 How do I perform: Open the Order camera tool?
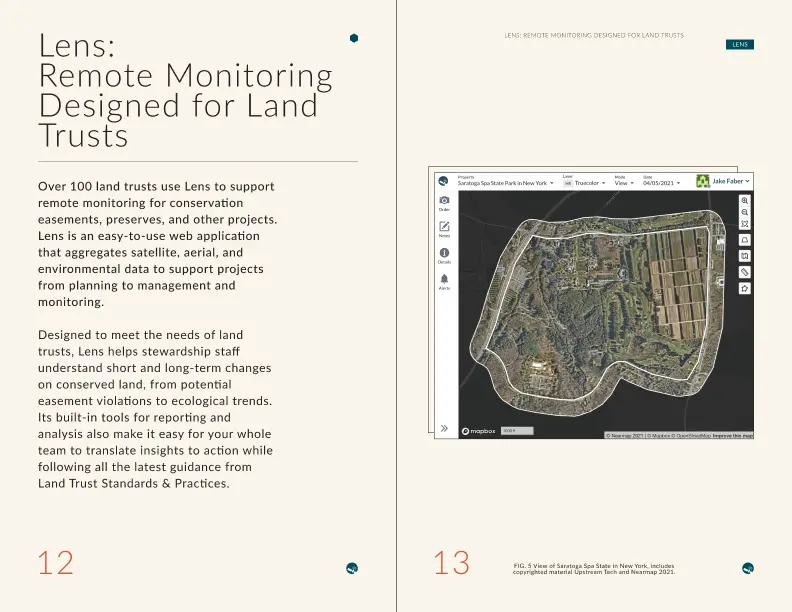coord(444,203)
